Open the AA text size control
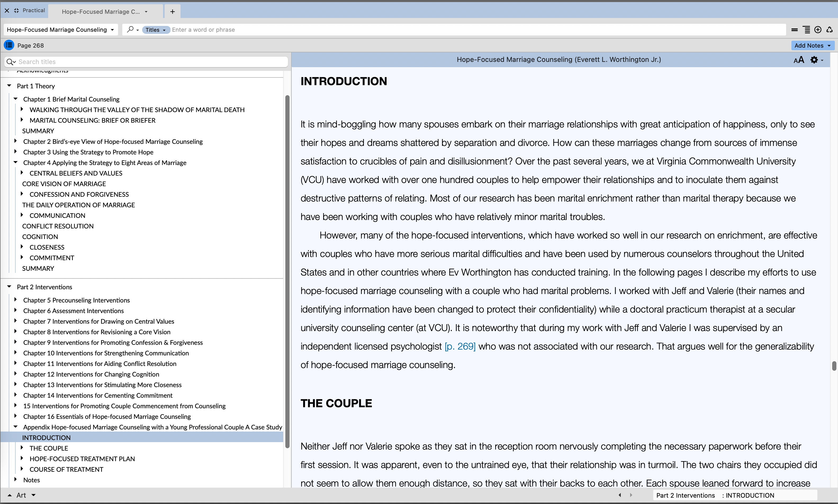Viewport: 838px width, 504px height. point(799,60)
